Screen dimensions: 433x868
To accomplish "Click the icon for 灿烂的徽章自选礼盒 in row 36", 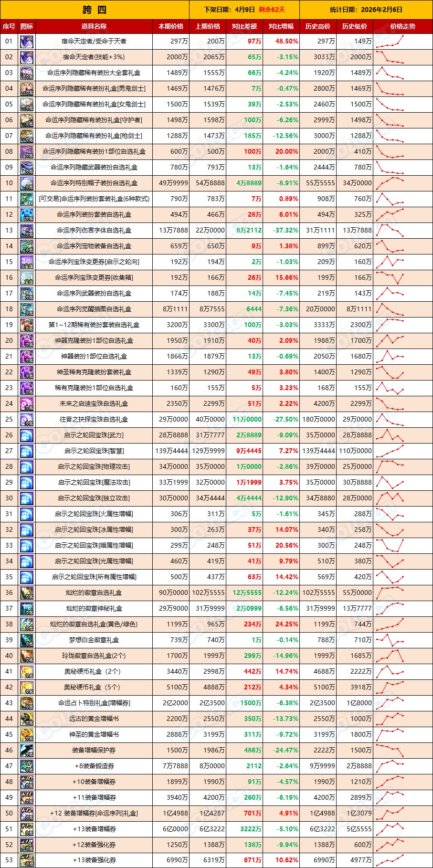I will tap(27, 593).
